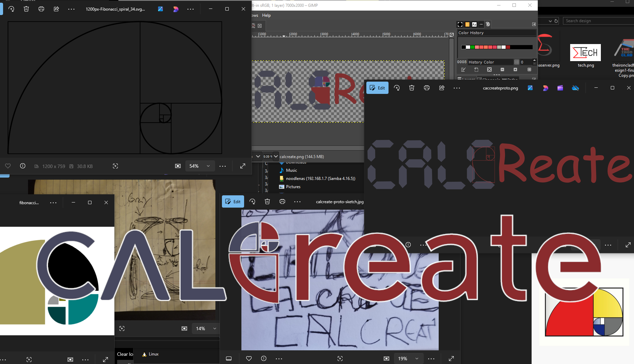This screenshot has width=634, height=364.
Task: Click Edit button for calcreate-proto-sketch.jpg
Action: [233, 201]
